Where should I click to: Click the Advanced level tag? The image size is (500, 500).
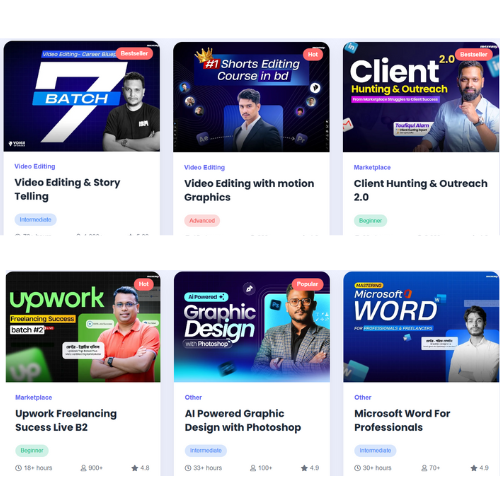pyautogui.click(x=202, y=221)
